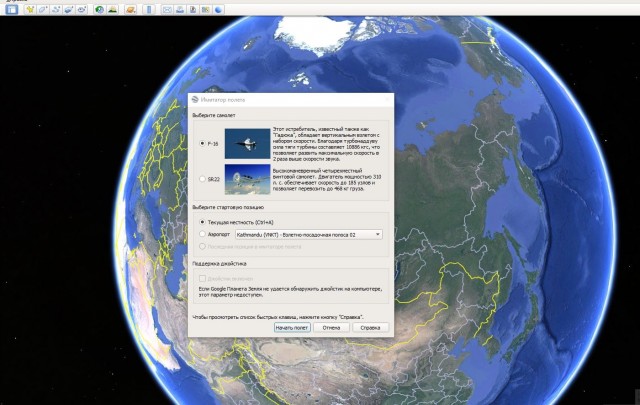Click the Start flight (Начать полет) button

pos(292,327)
